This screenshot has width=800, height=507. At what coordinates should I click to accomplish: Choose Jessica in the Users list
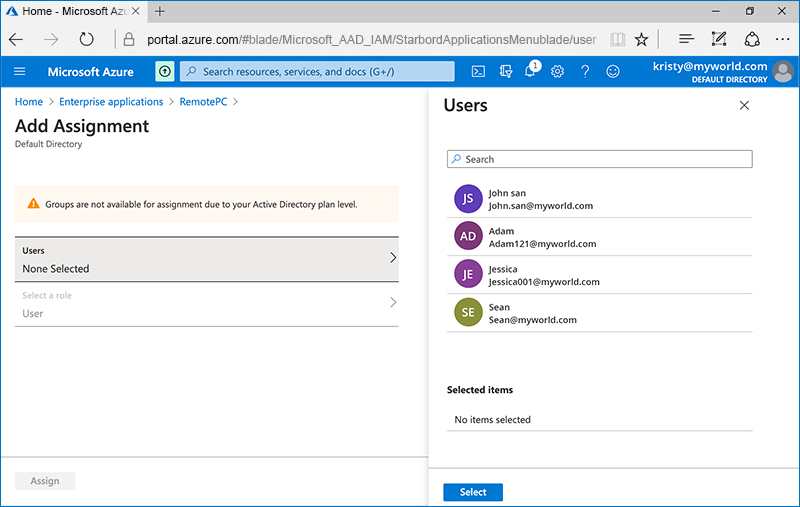point(544,275)
